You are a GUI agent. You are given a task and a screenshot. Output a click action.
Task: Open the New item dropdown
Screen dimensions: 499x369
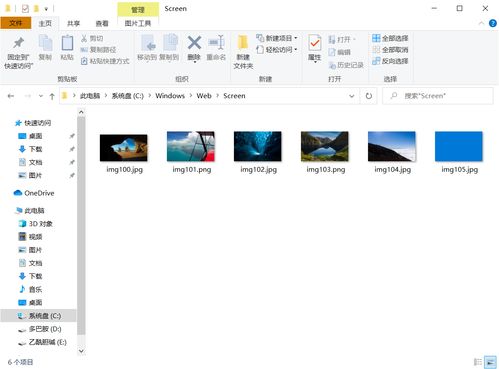click(276, 38)
